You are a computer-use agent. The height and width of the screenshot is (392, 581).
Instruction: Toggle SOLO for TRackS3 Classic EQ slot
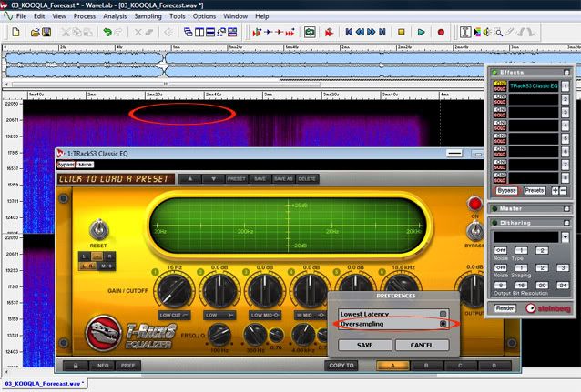(500, 89)
